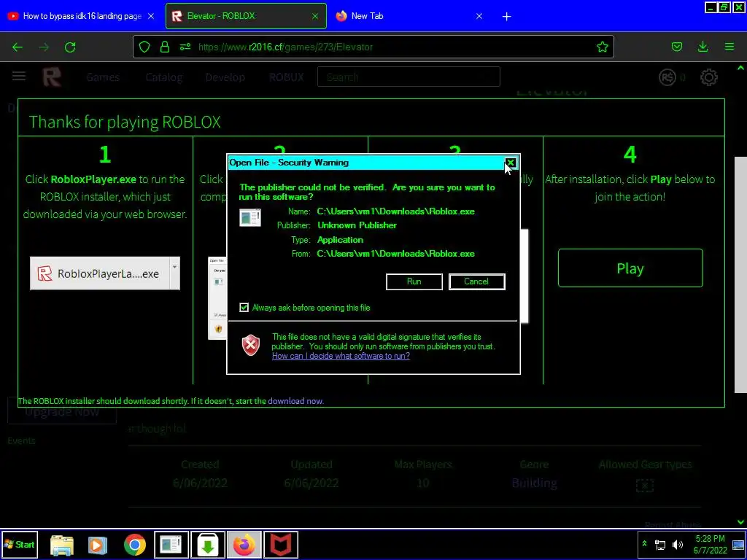Open the Firefox downloads panel
This screenshot has width=747, height=560.
[x=703, y=47]
